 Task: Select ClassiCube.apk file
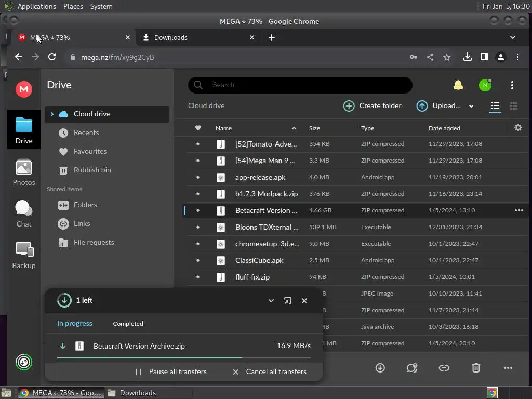[x=356, y=261]
